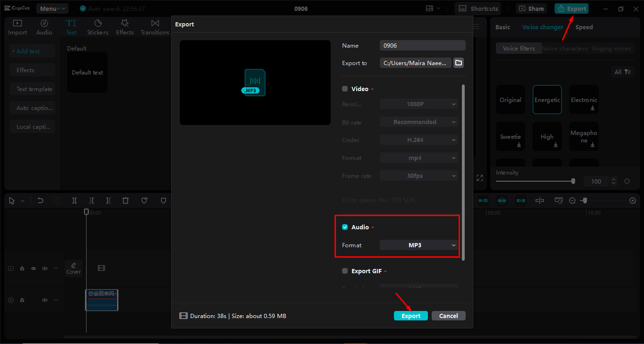Add keyframe diamond next to Intensity

tap(627, 181)
